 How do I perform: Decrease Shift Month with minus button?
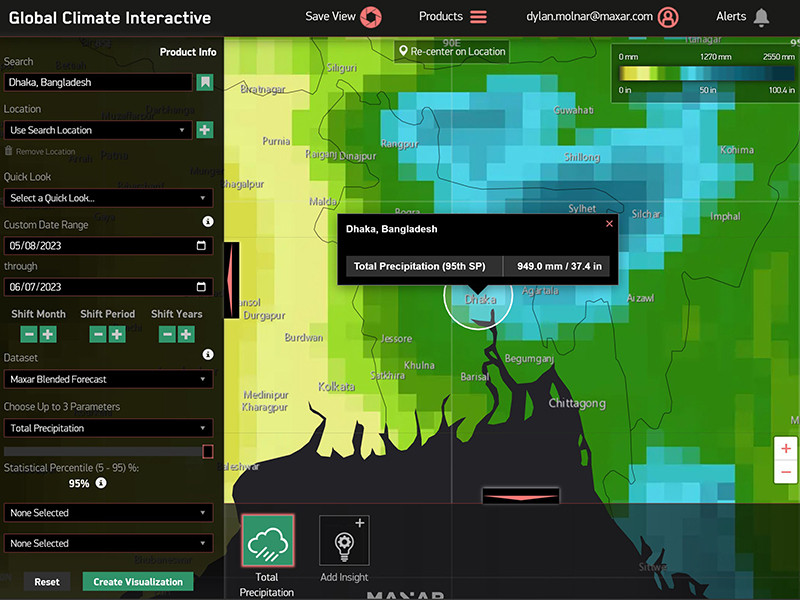point(29,334)
